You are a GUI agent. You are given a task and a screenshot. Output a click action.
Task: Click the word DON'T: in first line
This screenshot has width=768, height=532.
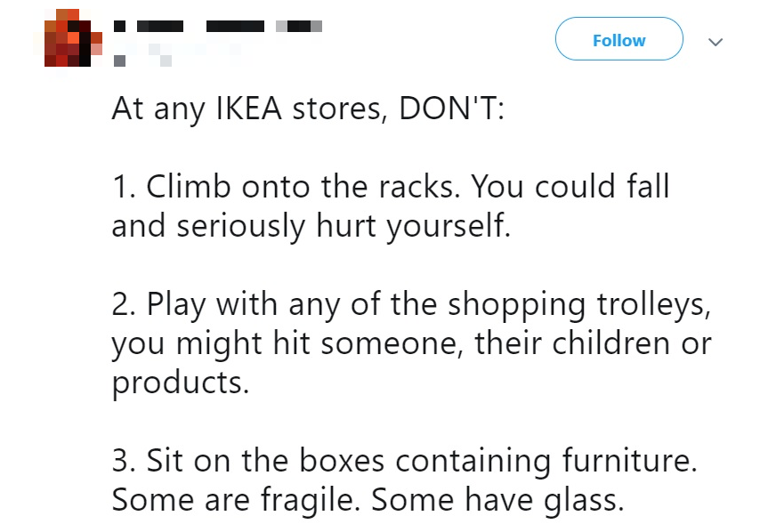click(451, 109)
